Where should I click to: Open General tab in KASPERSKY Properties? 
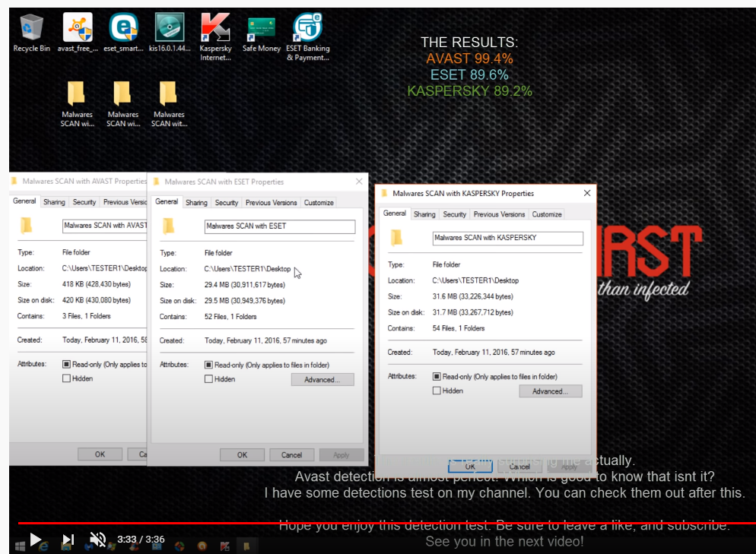[x=395, y=214]
